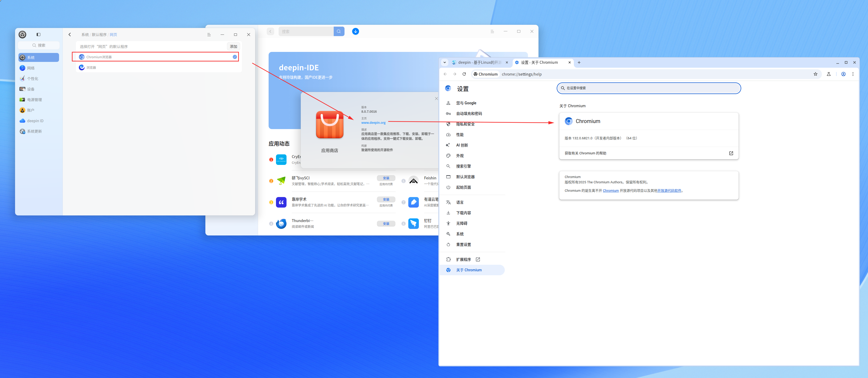
Task: Go back in the App Store window
Action: click(x=270, y=31)
